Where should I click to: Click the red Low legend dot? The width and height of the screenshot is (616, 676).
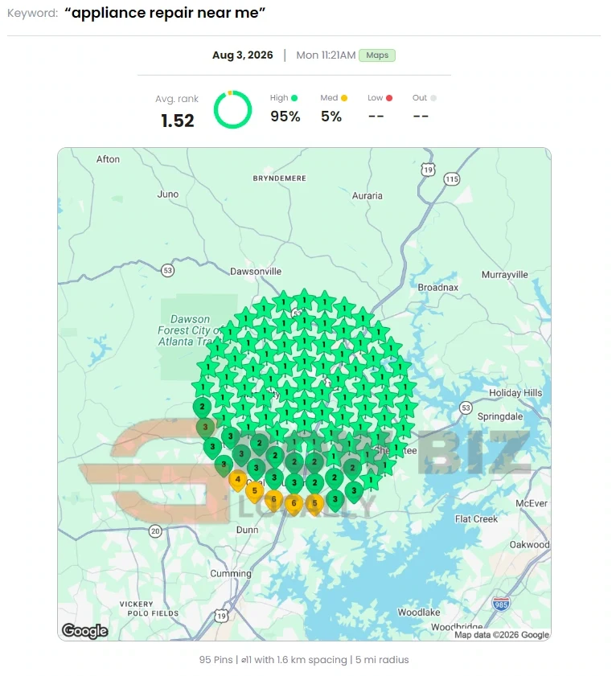coord(389,98)
